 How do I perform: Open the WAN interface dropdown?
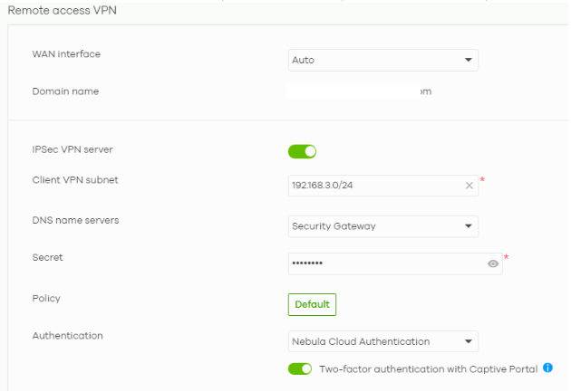tap(382, 60)
